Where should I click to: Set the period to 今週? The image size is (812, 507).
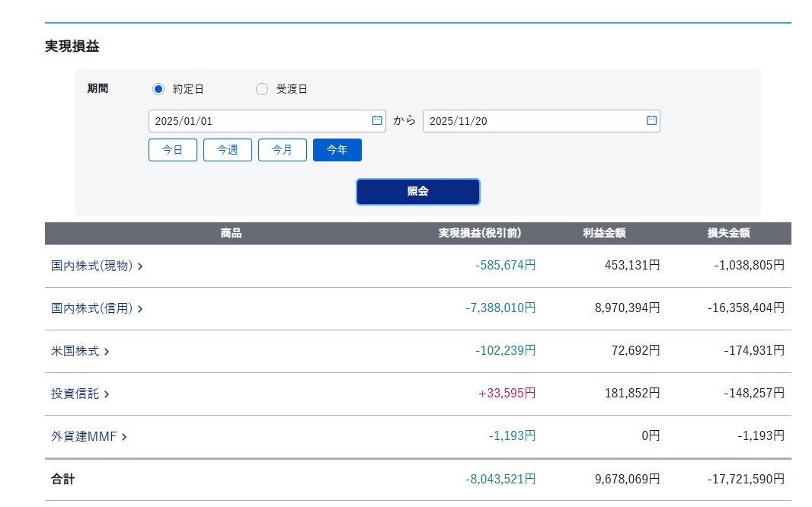click(x=228, y=150)
